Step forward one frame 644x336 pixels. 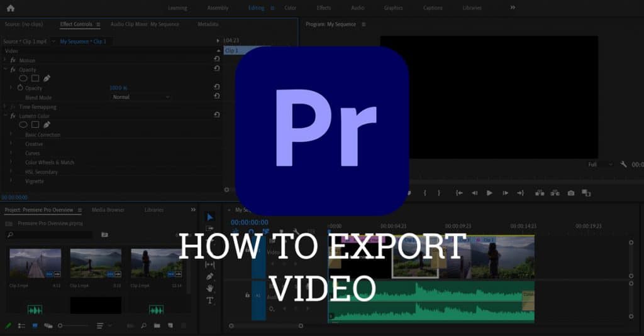[505, 193]
